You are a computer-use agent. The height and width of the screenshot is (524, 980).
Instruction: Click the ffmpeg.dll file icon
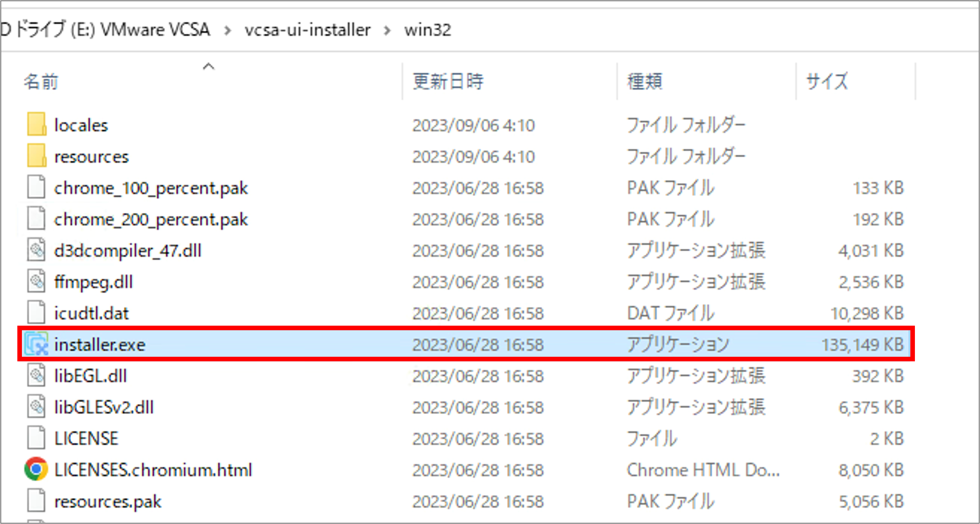click(37, 281)
